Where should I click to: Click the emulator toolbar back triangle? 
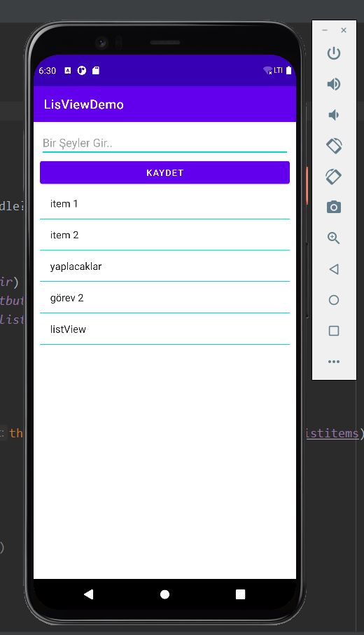334,269
